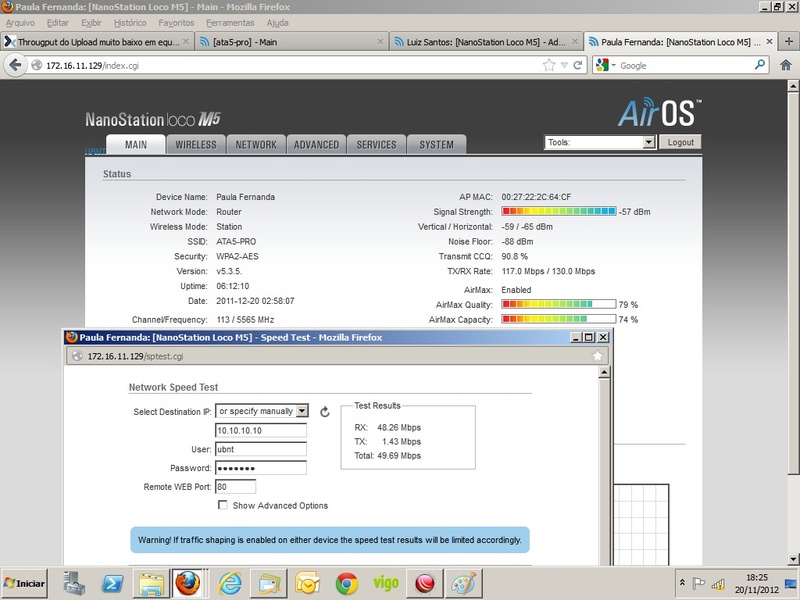
Task: Open the picture-frame taskbar icon beside Internet Explorer
Action: pos(269,583)
